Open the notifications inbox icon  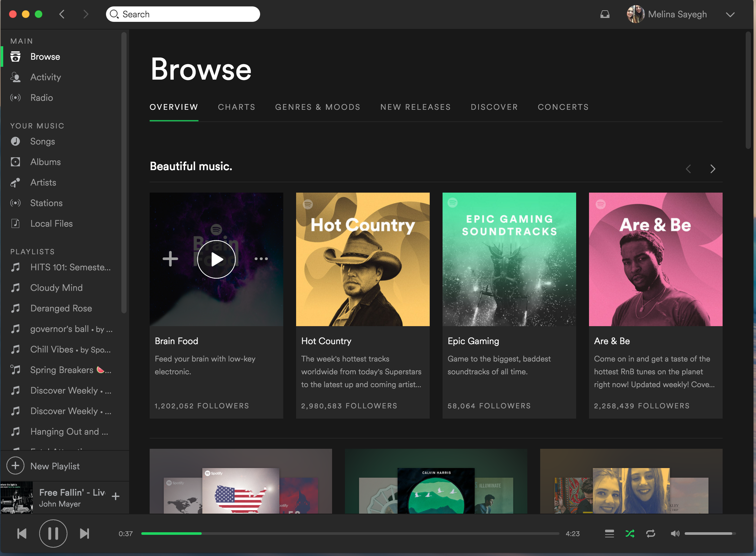click(x=605, y=14)
